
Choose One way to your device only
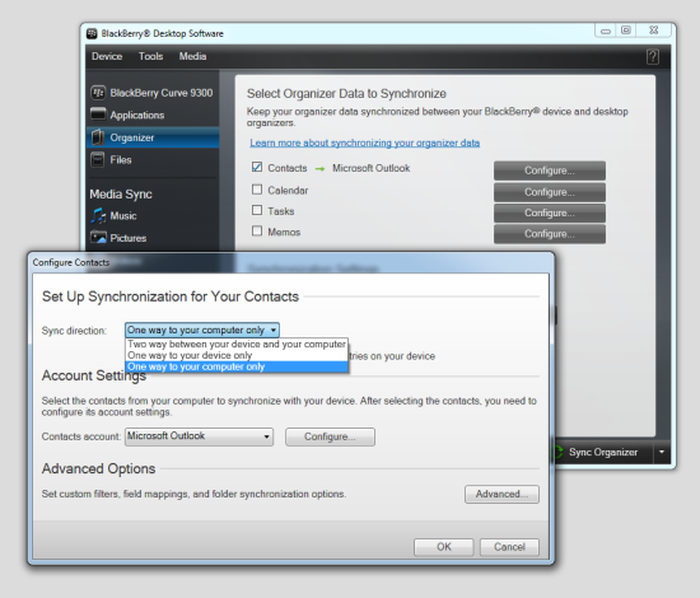click(237, 355)
